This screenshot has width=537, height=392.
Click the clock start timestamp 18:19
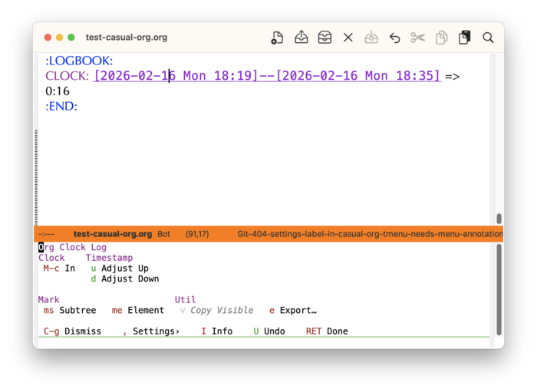[176, 76]
